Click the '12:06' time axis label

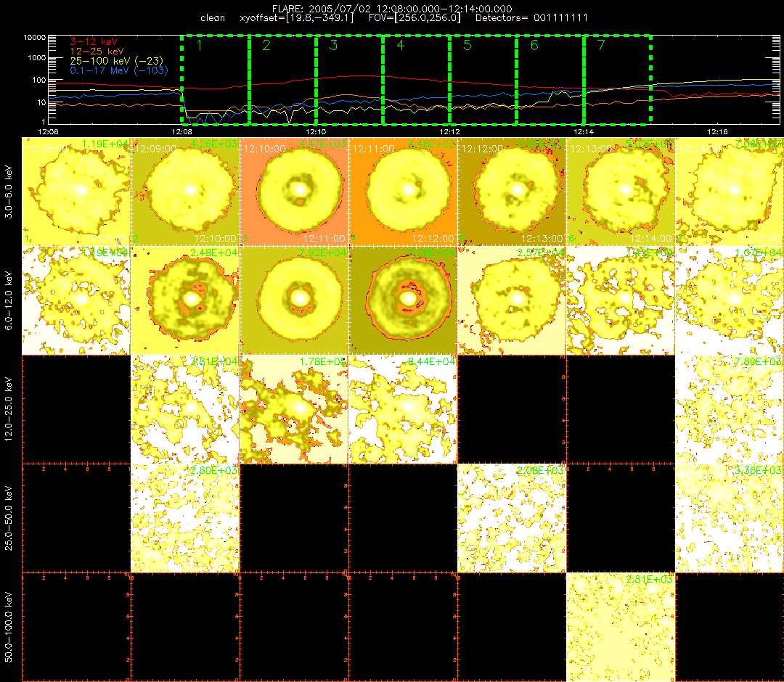click(48, 131)
